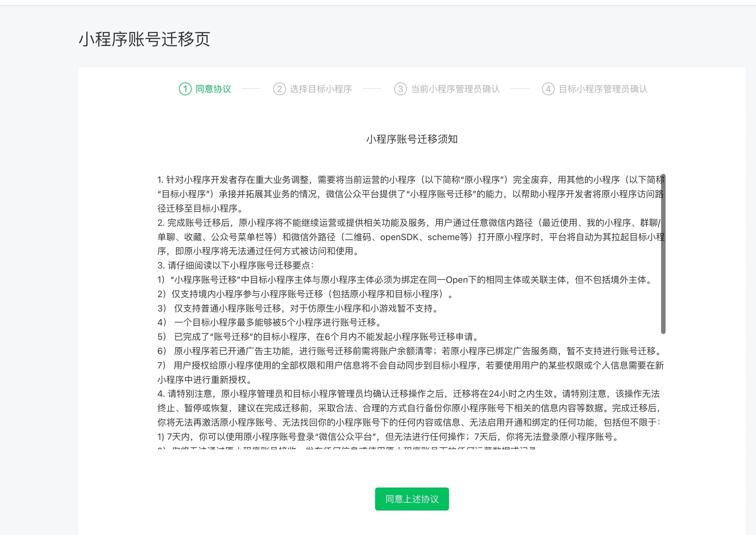
Task: Click paragraph 4 starting with 请特别注意
Action: [x=409, y=408]
